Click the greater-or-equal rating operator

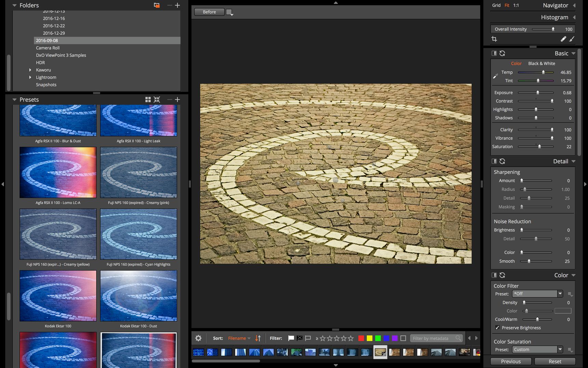317,339
